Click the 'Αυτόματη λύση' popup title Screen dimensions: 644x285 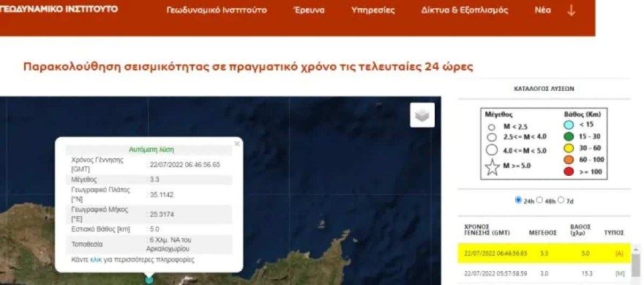click(x=151, y=150)
